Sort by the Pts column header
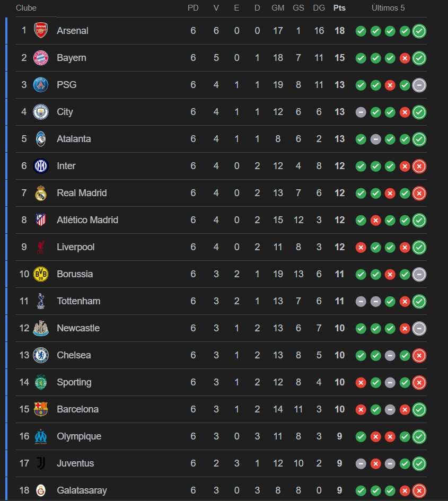Viewport: 448px width, 501px height. pyautogui.click(x=339, y=8)
